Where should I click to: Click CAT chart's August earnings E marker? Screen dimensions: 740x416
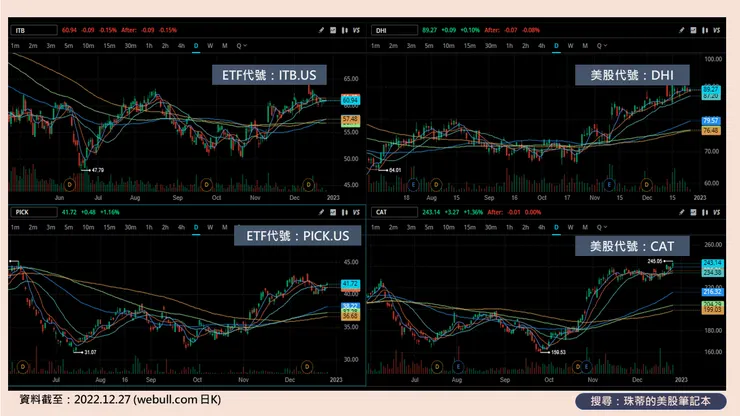tap(458, 366)
